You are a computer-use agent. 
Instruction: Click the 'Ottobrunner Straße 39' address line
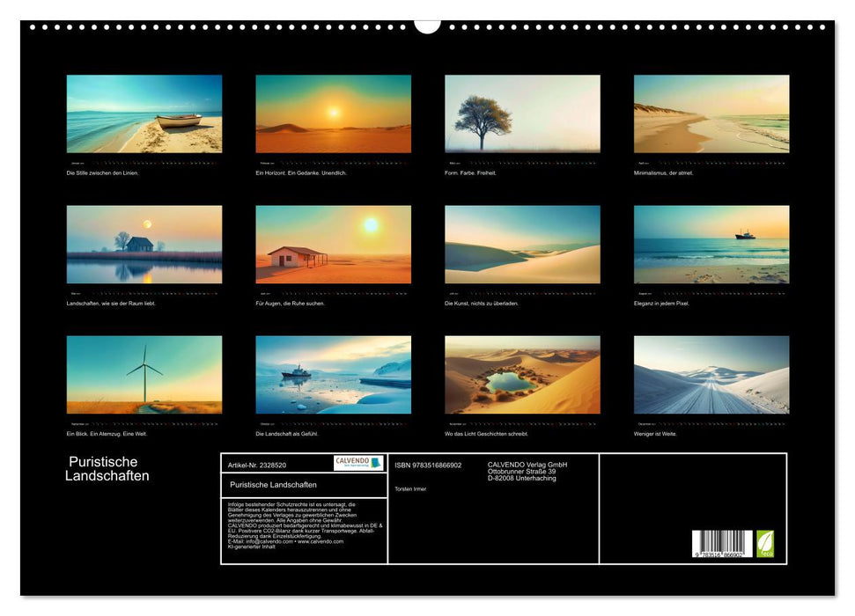522,472
